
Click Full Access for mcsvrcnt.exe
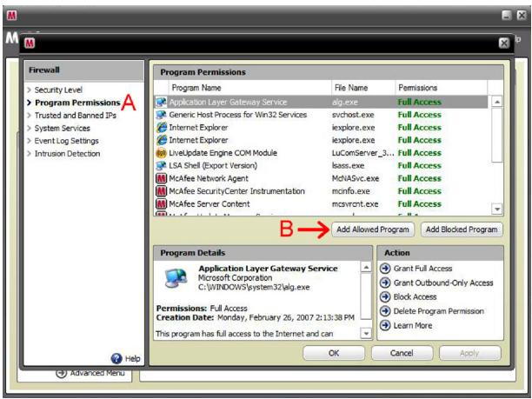click(x=420, y=204)
